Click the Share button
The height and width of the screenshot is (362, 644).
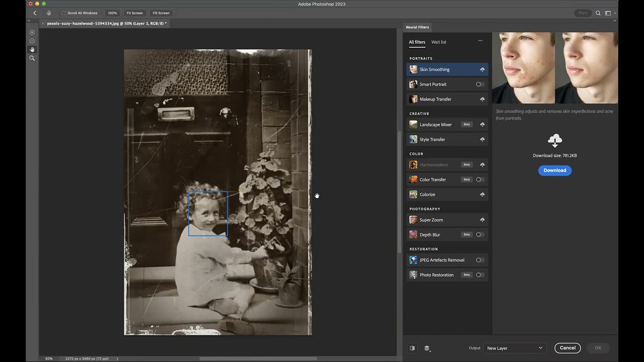[583, 13]
